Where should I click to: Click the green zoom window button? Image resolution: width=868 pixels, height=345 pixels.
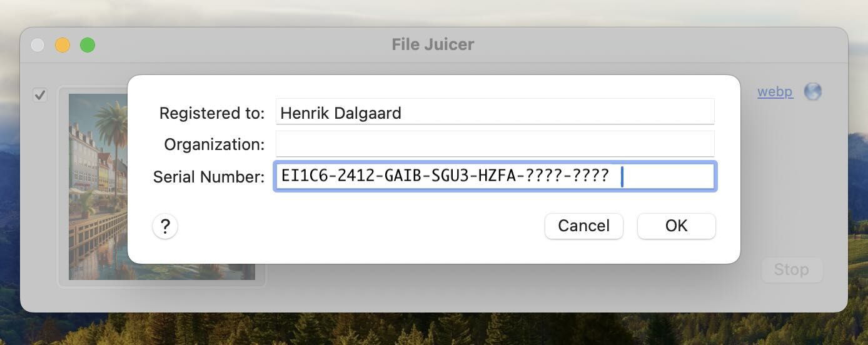tap(88, 45)
